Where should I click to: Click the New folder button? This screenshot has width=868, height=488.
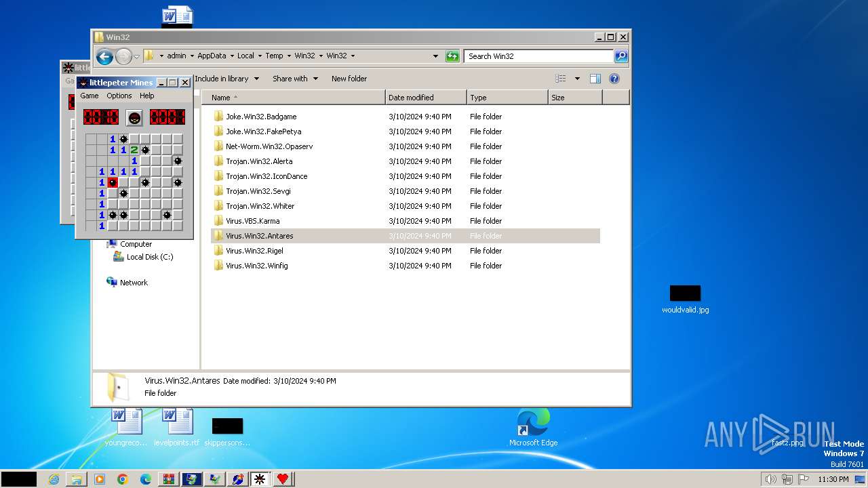(x=349, y=79)
